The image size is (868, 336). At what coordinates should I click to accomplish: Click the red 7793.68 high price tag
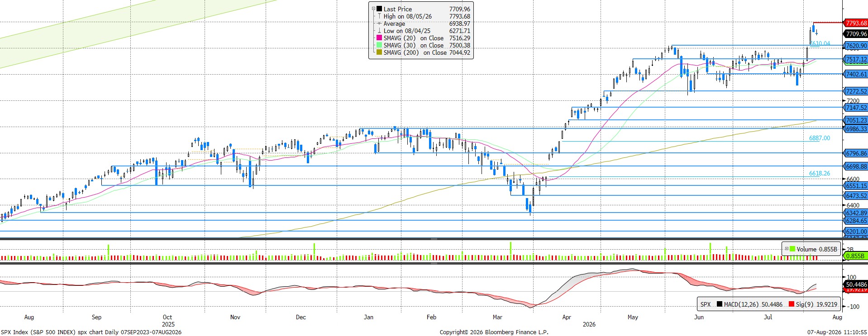pyautogui.click(x=855, y=23)
